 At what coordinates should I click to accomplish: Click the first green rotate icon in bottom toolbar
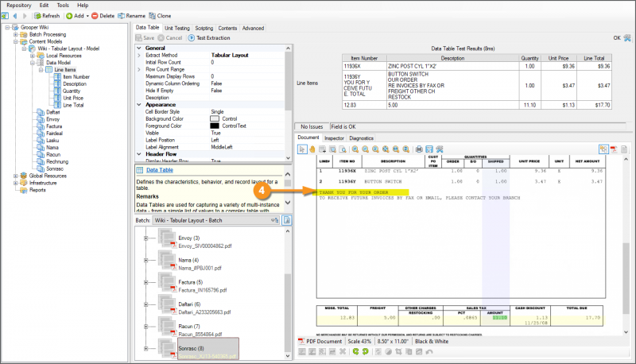coord(355,351)
